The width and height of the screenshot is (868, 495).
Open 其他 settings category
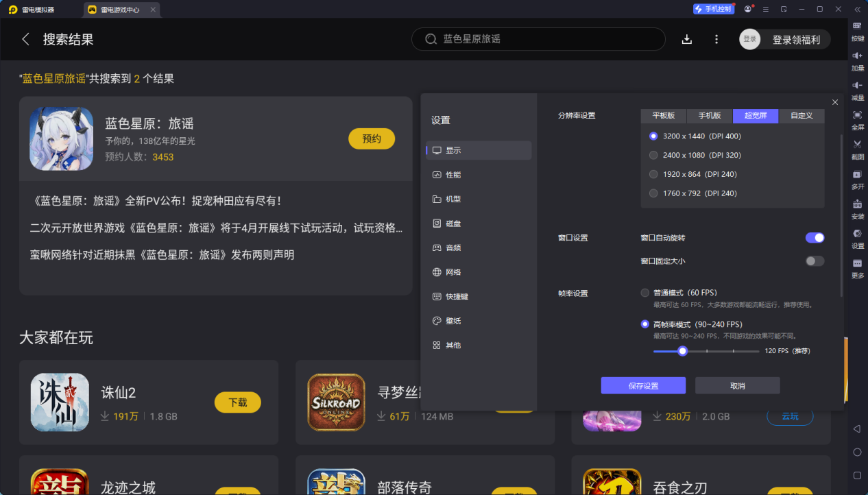point(479,345)
